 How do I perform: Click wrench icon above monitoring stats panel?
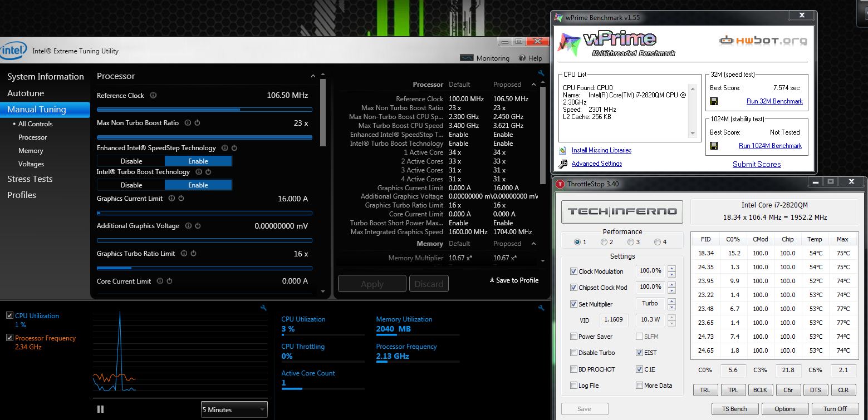click(541, 308)
